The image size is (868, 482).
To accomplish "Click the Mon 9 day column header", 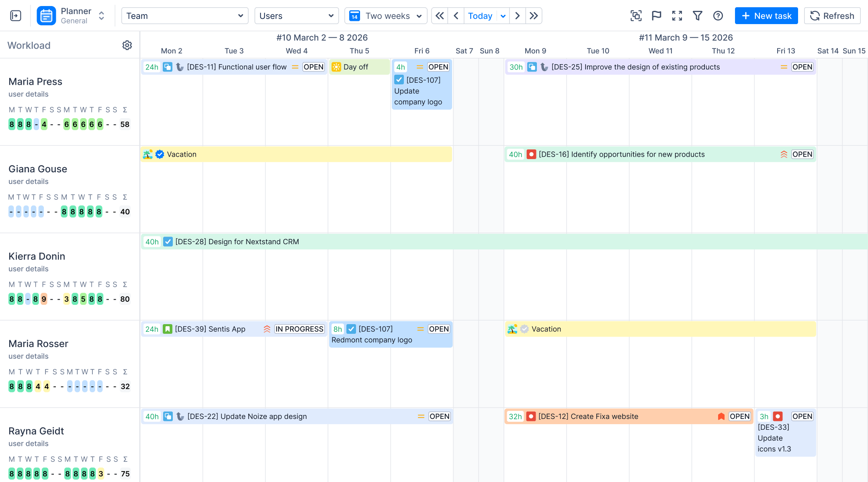I will coord(535,51).
